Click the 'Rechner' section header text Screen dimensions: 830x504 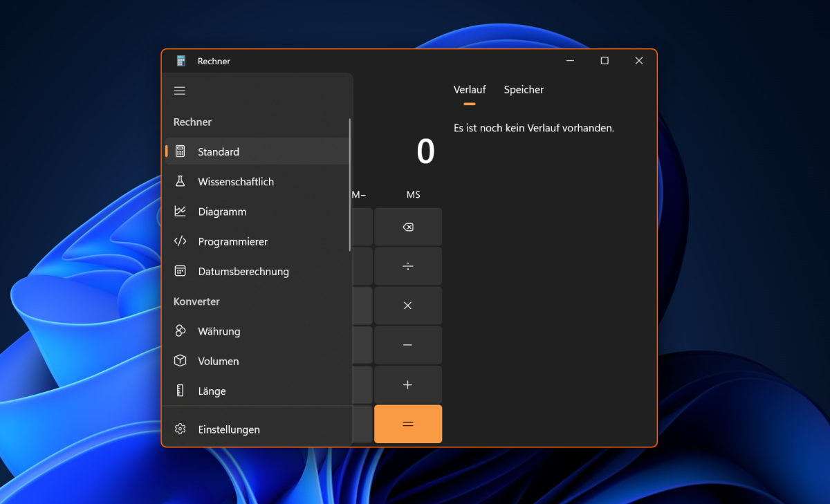(192, 122)
